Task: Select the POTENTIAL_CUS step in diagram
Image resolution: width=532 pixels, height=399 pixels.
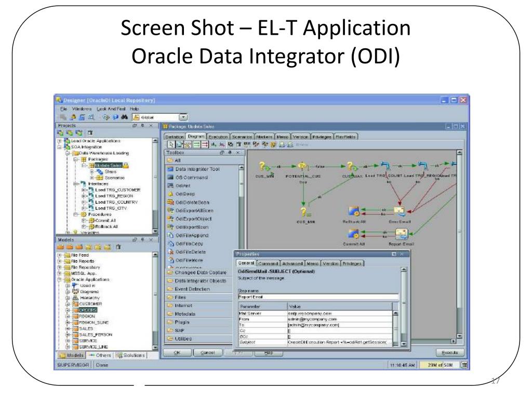Action: pyautogui.click(x=303, y=166)
